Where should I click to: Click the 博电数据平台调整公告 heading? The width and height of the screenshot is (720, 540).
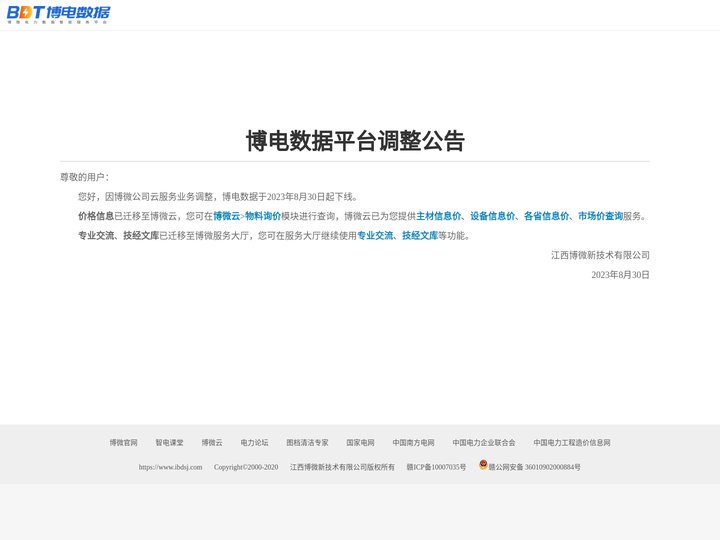click(355, 141)
